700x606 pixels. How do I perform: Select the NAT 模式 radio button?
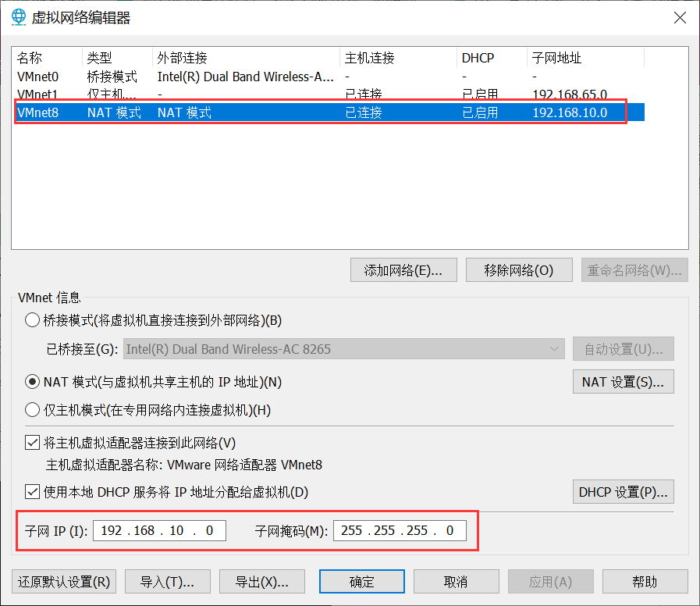coord(32,382)
